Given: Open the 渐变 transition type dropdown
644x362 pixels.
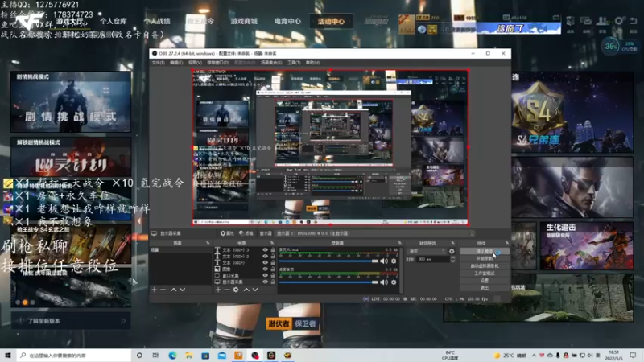Looking at the screenshot, I should tap(427, 251).
